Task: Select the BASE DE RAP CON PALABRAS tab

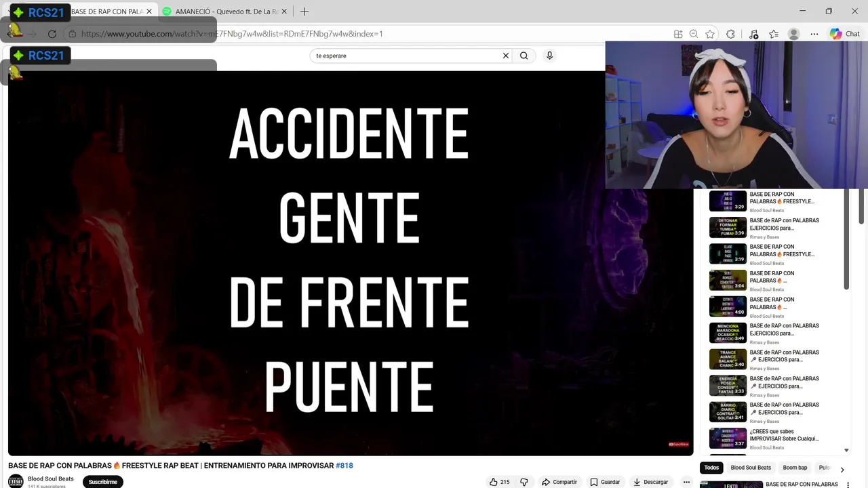Action: click(x=107, y=12)
